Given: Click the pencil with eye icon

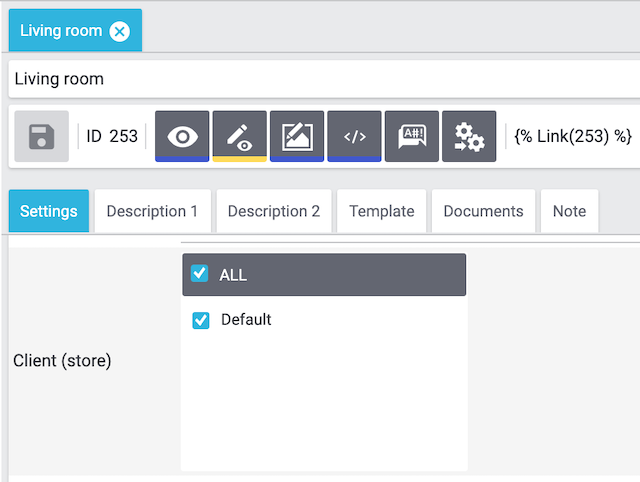Looking at the screenshot, I should pos(240,136).
